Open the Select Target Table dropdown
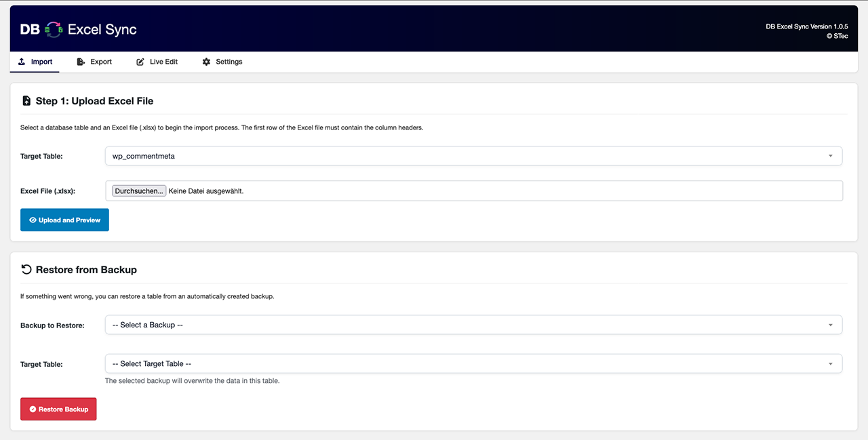The image size is (868, 440). (x=473, y=364)
